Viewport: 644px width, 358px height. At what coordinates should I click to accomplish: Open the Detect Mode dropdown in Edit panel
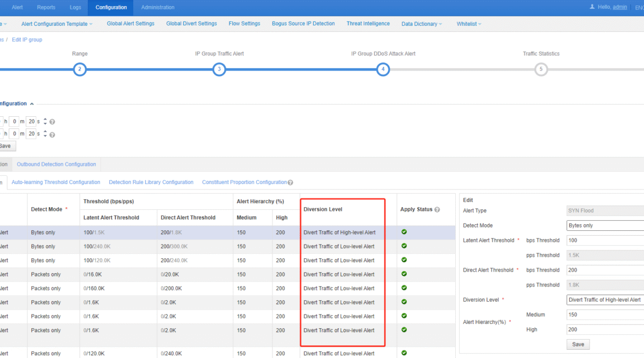[604, 225]
